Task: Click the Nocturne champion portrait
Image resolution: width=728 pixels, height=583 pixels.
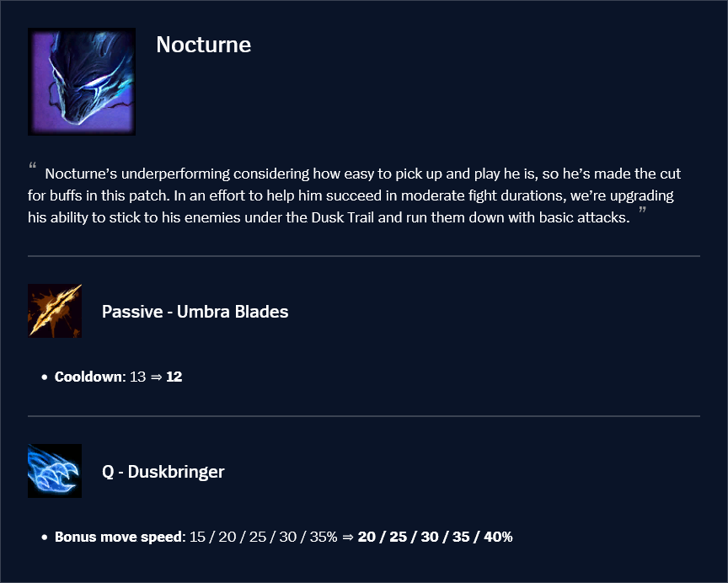Action: (82, 82)
